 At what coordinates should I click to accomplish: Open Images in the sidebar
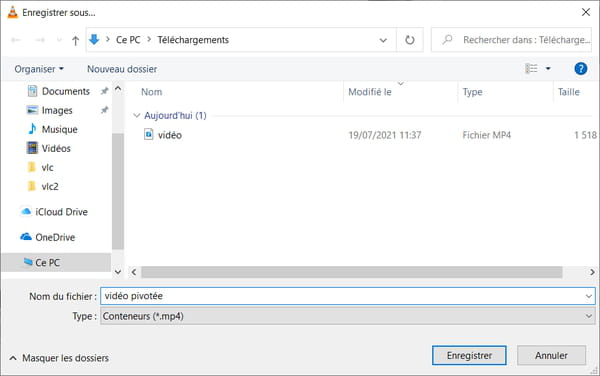(57, 111)
